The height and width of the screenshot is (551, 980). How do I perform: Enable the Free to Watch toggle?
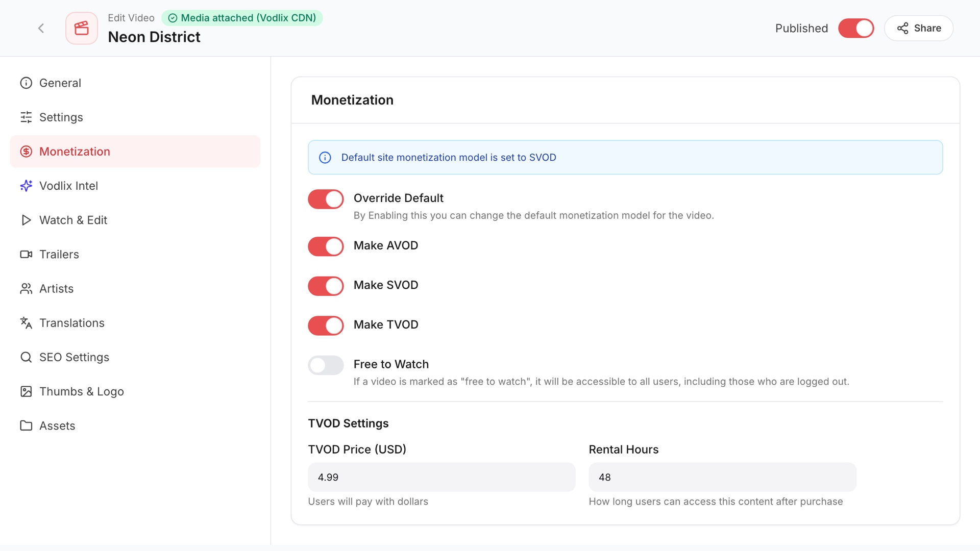(x=326, y=365)
